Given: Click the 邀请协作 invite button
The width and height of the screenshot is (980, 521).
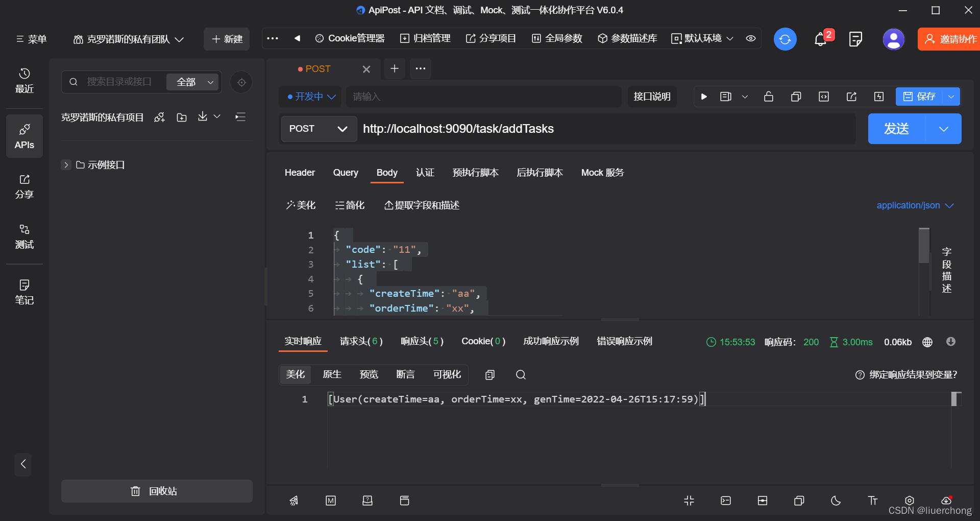Looking at the screenshot, I should (949, 39).
